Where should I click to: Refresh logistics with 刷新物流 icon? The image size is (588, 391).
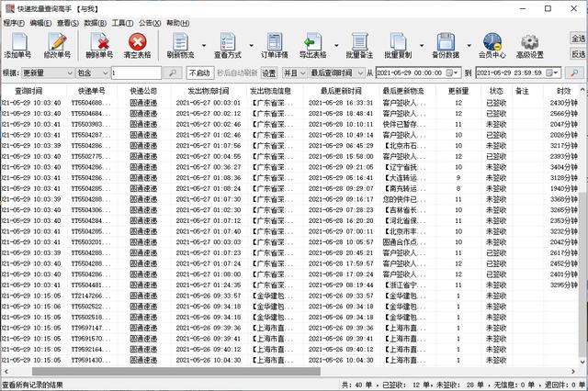180,45
